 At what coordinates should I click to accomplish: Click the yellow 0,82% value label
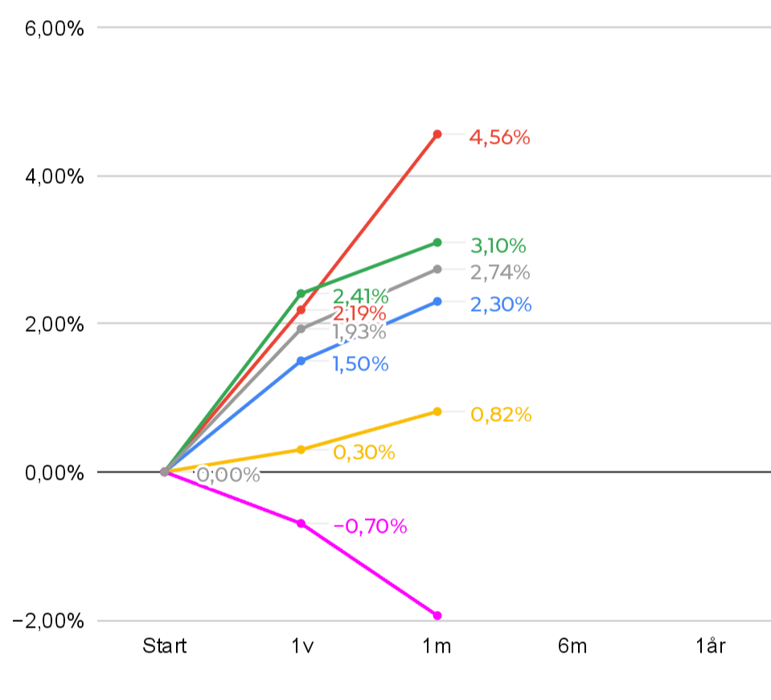point(501,415)
